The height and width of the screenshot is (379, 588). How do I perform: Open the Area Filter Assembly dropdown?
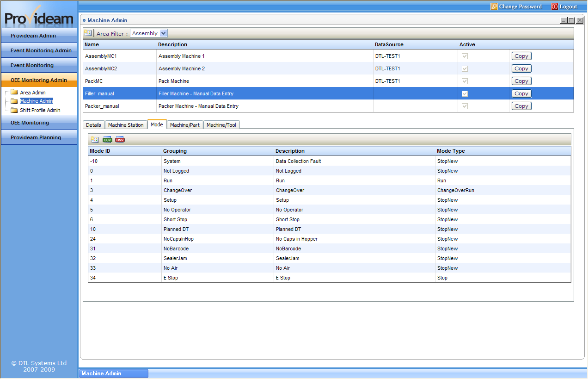(149, 33)
